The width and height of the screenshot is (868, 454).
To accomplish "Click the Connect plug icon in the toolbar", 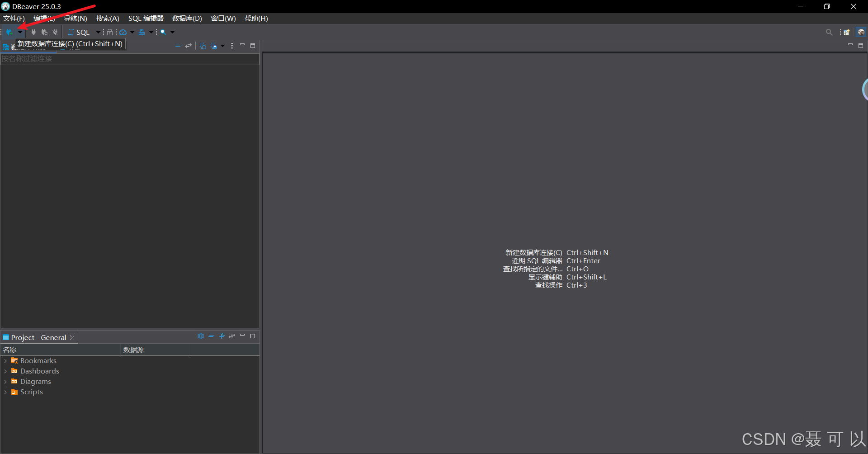I will click(x=33, y=32).
